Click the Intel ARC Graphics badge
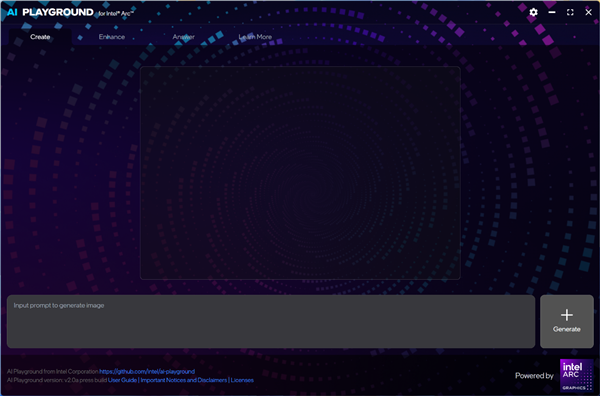 pos(576,375)
